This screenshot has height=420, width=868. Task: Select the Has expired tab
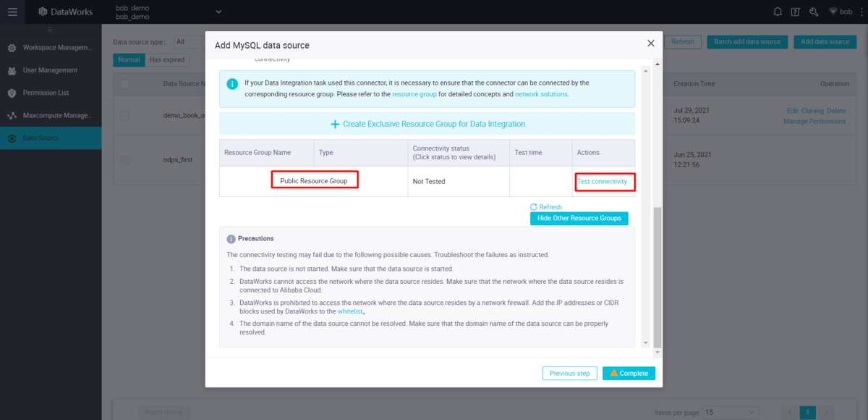pos(167,59)
